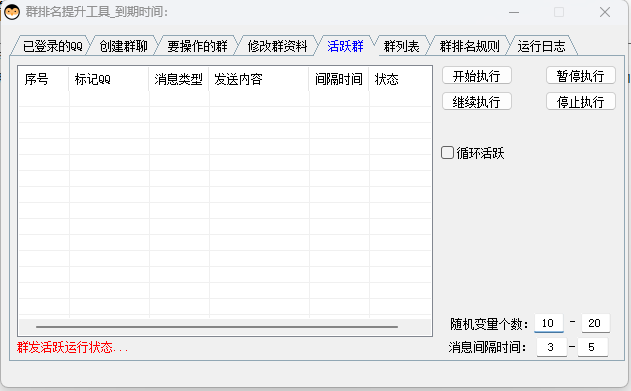Pause with the 暂停执行 button
This screenshot has height=391, width=631.
(580, 76)
